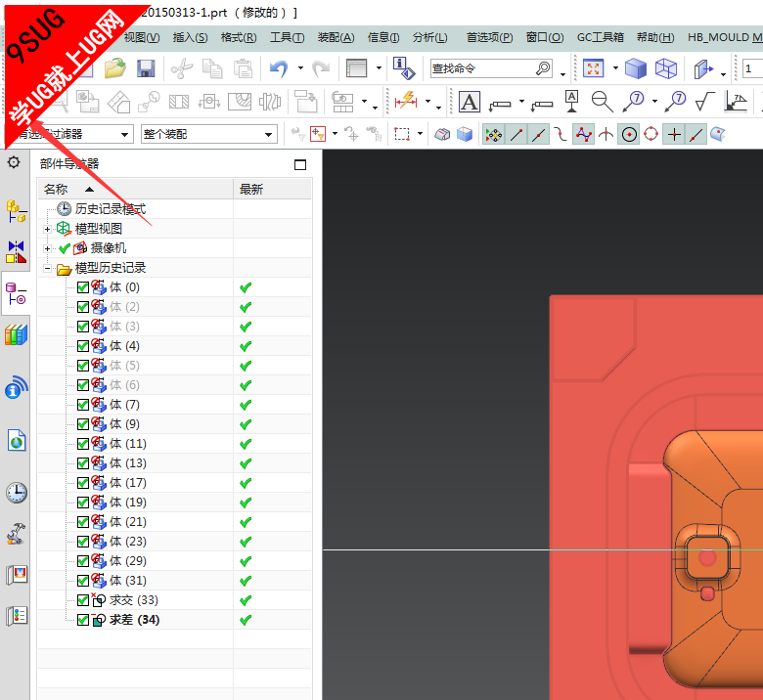This screenshot has height=700, width=763.
Task: Open the window layout icon dropdown arrow
Action: (379, 68)
